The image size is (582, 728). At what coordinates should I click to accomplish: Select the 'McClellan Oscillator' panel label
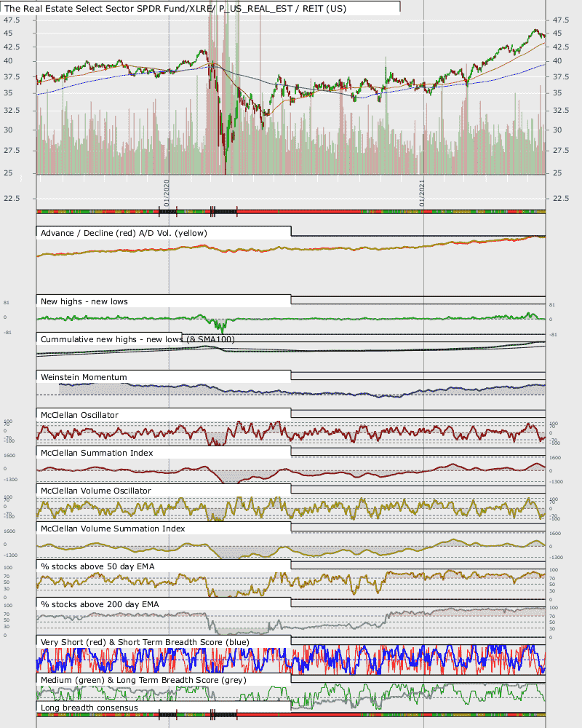(79, 415)
